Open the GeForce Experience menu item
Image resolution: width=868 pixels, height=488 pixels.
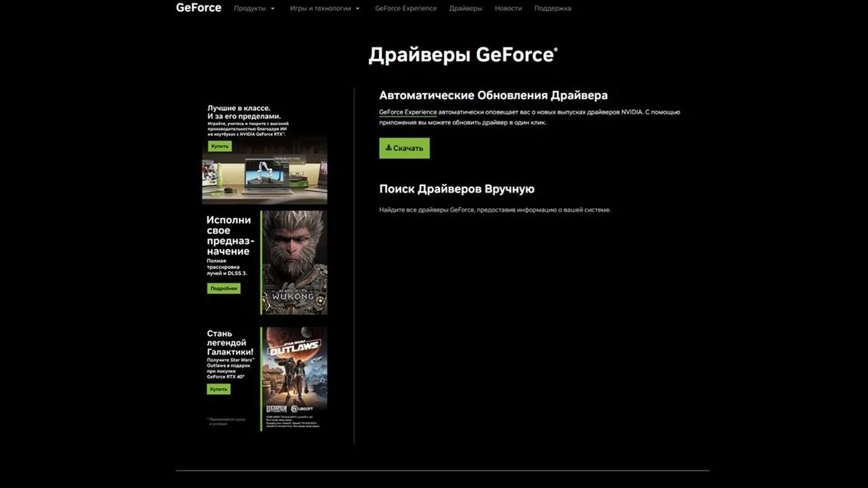click(x=406, y=8)
